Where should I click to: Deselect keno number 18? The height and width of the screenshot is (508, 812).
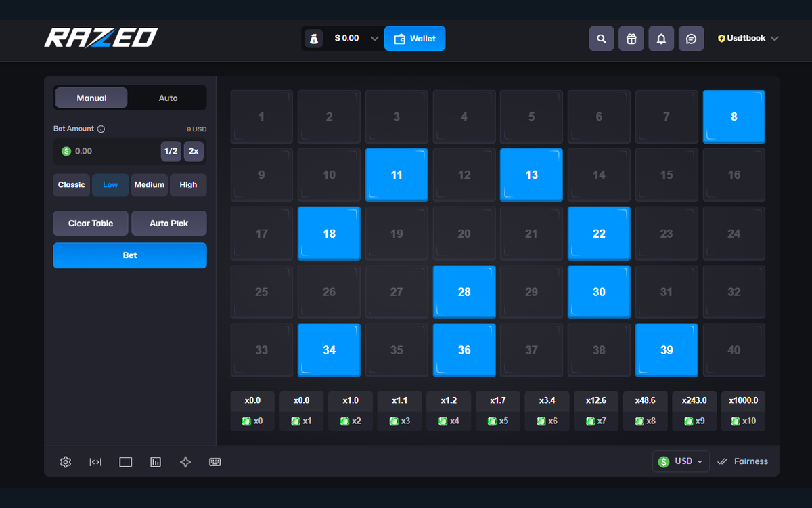[x=329, y=234]
